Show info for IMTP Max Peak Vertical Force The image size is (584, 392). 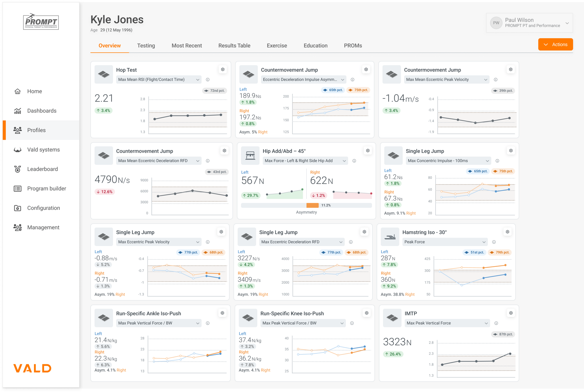(496, 323)
